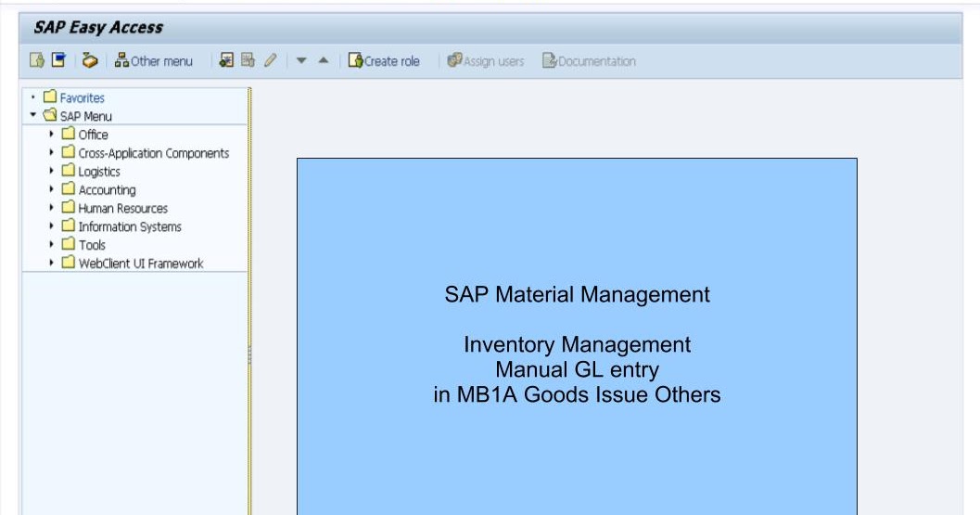Select the Tools tree entry
This screenshot has width=980, height=515.
point(92,245)
